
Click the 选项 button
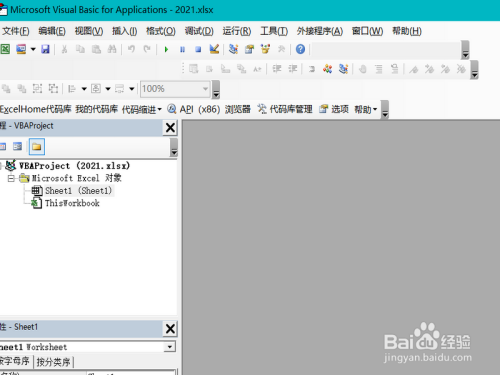click(x=334, y=109)
